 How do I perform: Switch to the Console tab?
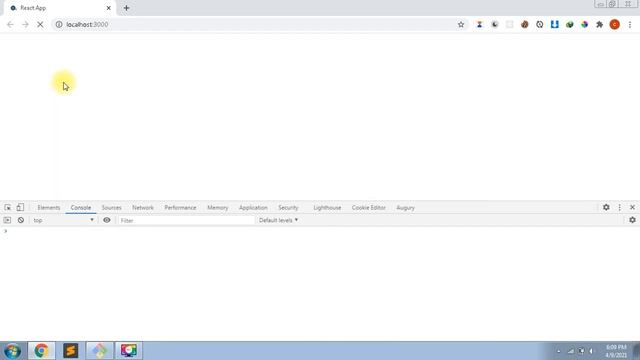pyautogui.click(x=81, y=207)
